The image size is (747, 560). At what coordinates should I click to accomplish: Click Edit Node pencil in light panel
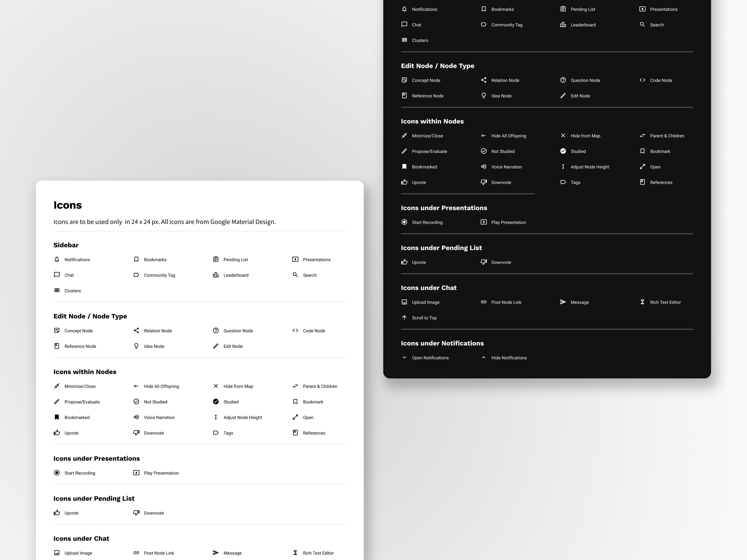216,346
